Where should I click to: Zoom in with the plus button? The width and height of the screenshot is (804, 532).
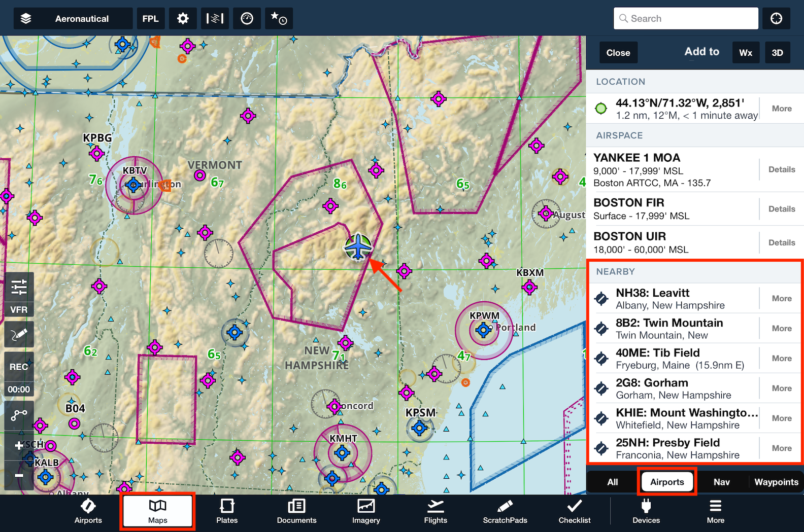[19, 446]
